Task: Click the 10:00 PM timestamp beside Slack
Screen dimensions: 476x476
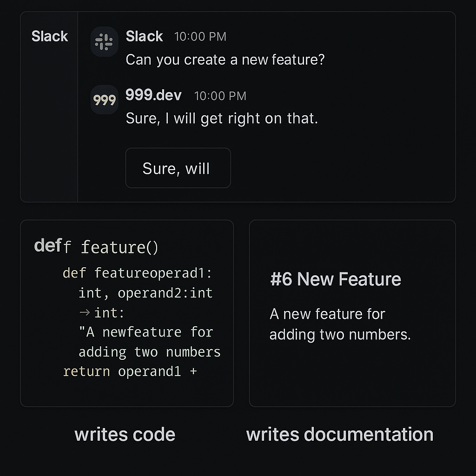Action: [200, 37]
